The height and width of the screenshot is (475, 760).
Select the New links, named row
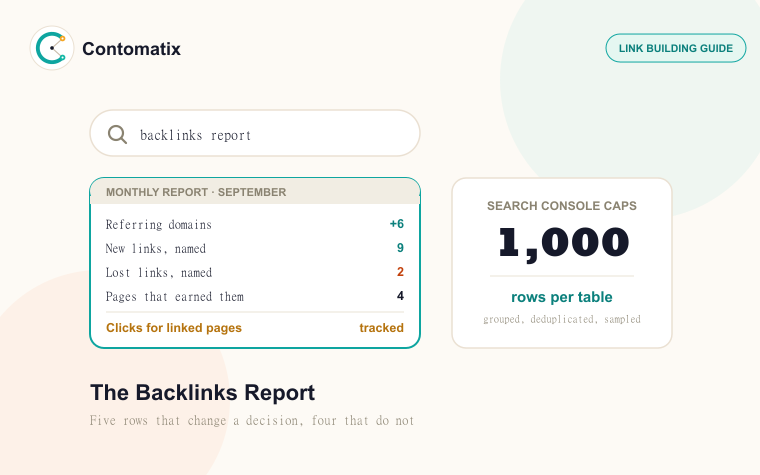tap(255, 248)
